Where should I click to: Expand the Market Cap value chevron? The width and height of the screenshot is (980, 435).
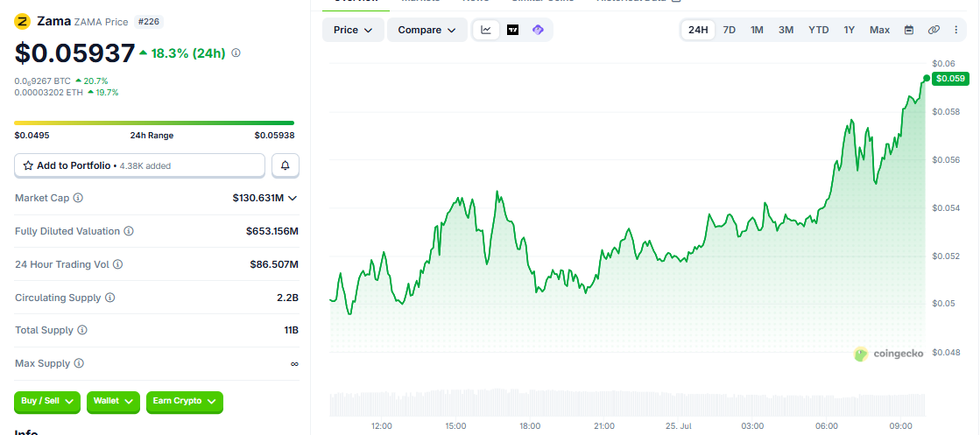292,198
